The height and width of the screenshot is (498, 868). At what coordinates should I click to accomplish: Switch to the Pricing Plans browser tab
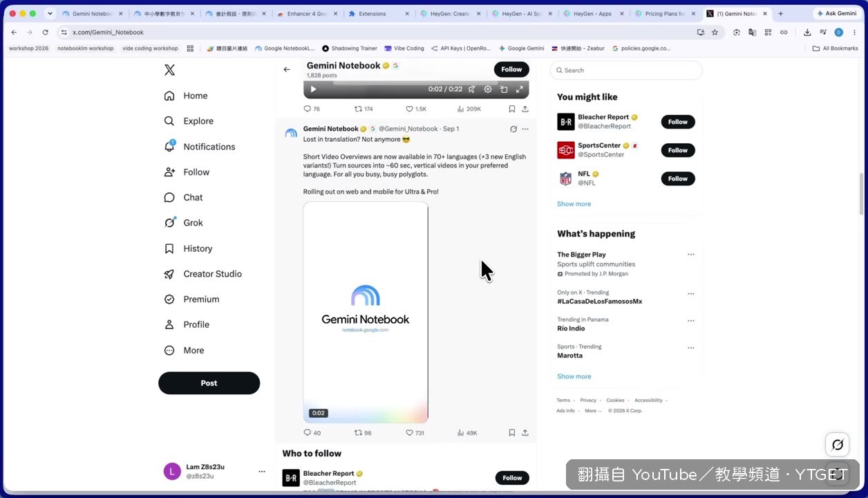click(665, 14)
